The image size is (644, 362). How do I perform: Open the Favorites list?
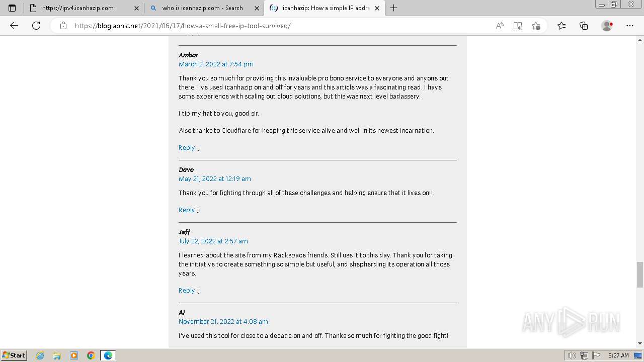tap(561, 26)
